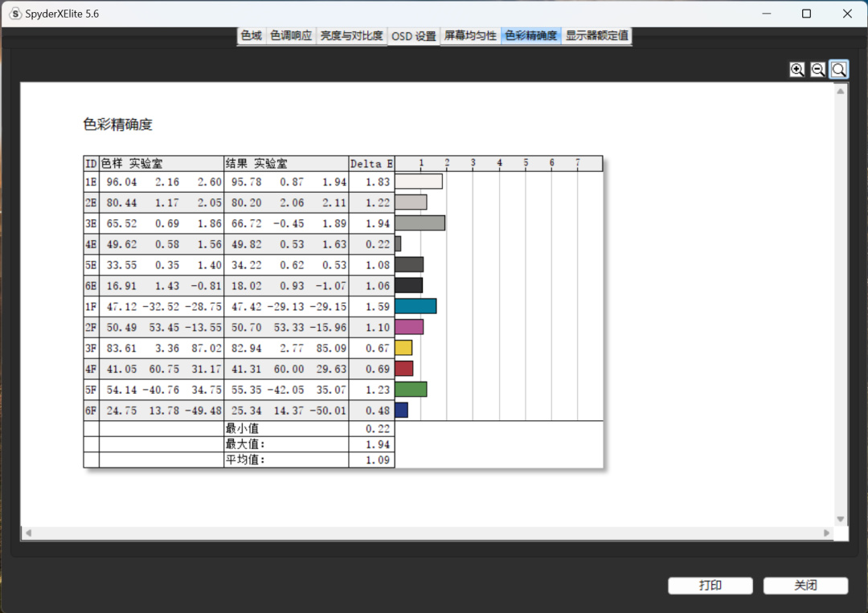Viewport: 868px width, 613px height.
Task: Click the average Delta E value 1.09
Action: coord(378,460)
